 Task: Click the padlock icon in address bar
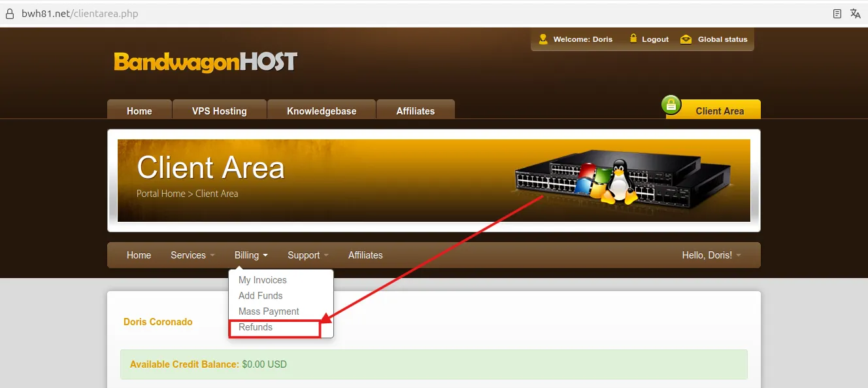pyautogui.click(x=9, y=14)
